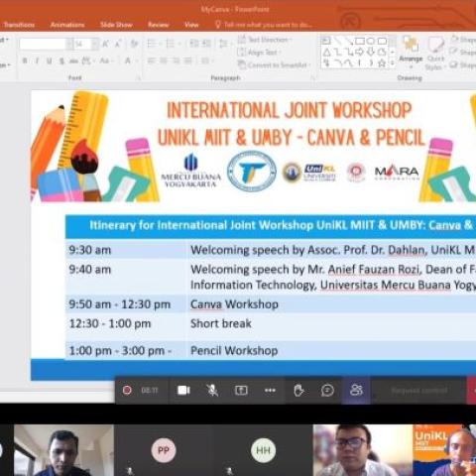Click Tell me what you want to do
The width and height of the screenshot is (476, 476).
pos(264,25)
